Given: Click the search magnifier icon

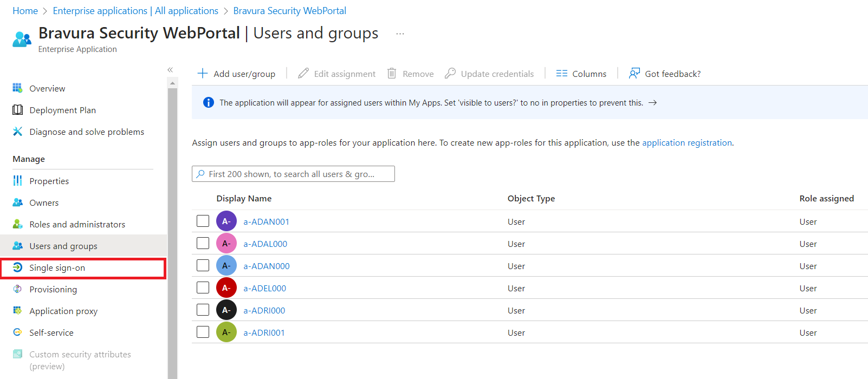Looking at the screenshot, I should point(200,174).
